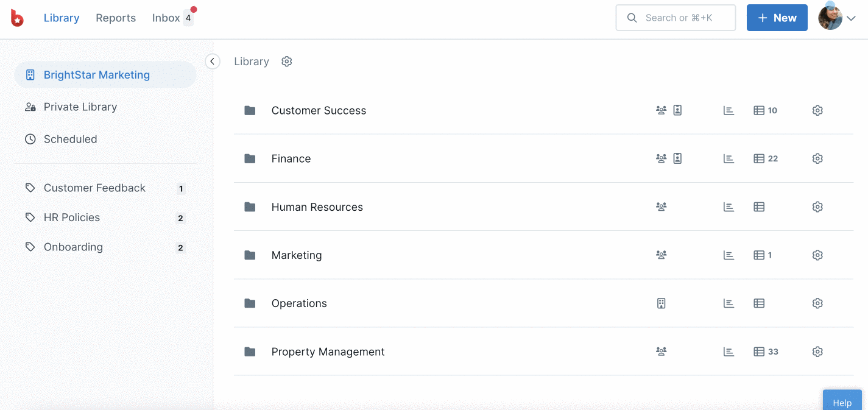Screen dimensions: 868x410
Task: Open the Reports tab
Action: [x=116, y=18]
